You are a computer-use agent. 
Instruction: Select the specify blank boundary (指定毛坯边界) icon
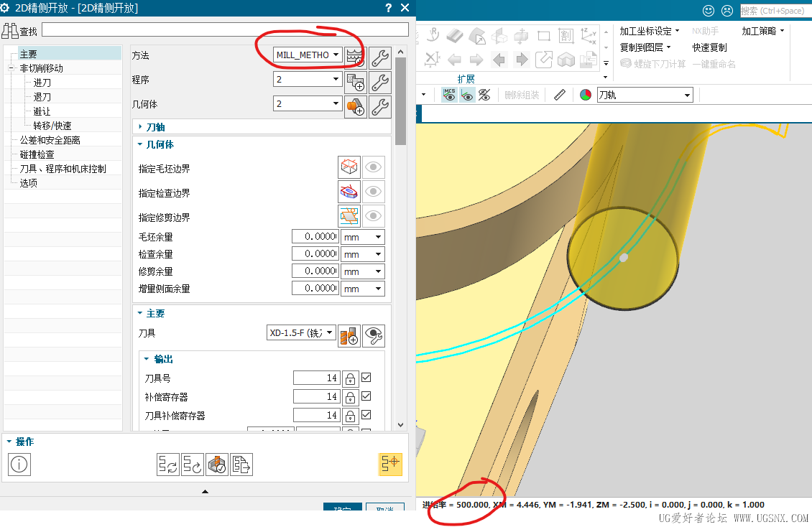[x=349, y=167]
